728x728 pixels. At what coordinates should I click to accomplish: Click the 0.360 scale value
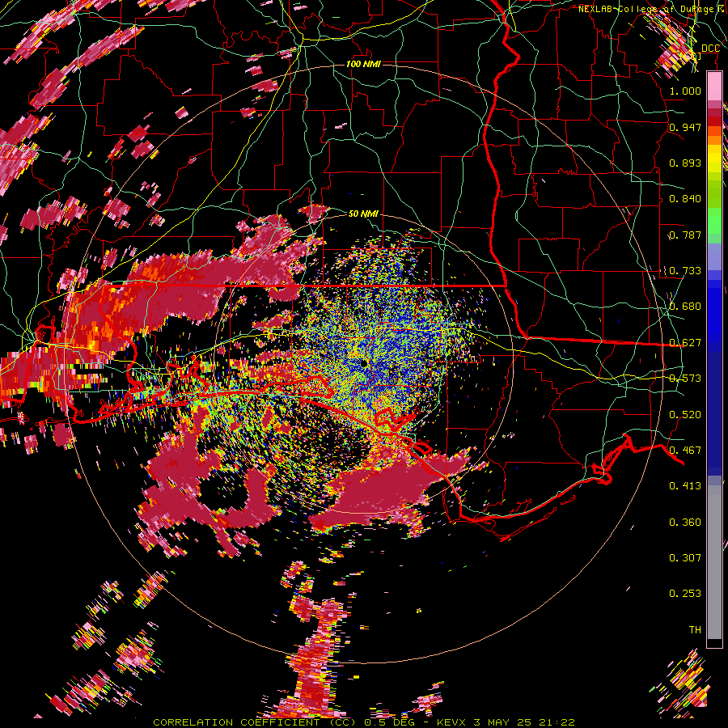point(685,523)
